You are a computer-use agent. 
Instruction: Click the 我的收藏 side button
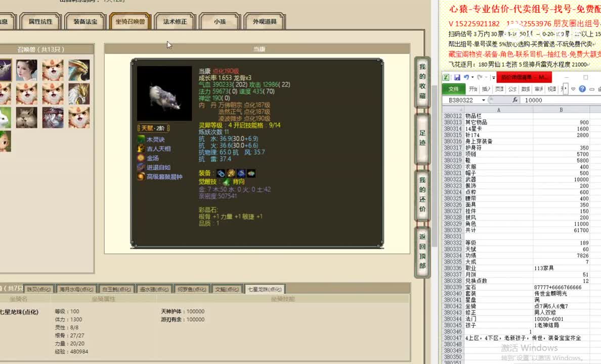click(x=422, y=81)
